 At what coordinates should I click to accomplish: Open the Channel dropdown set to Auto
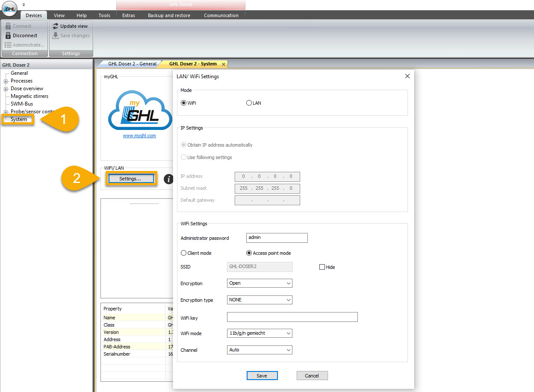click(260, 350)
